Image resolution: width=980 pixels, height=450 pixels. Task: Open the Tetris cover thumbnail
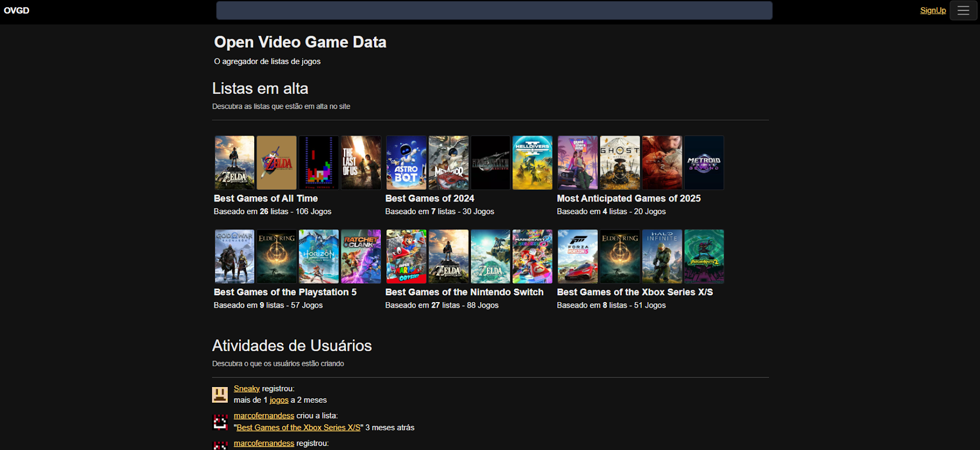[x=319, y=163]
